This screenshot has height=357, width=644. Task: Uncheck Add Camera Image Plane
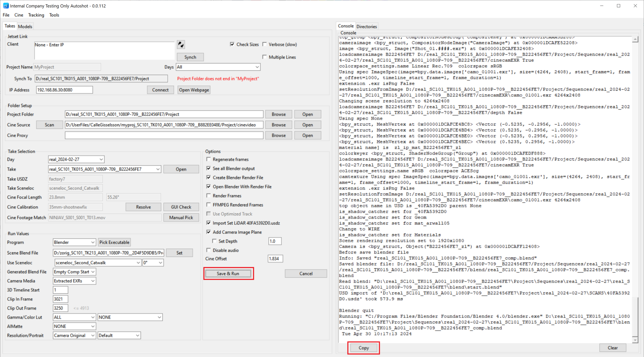click(x=208, y=232)
